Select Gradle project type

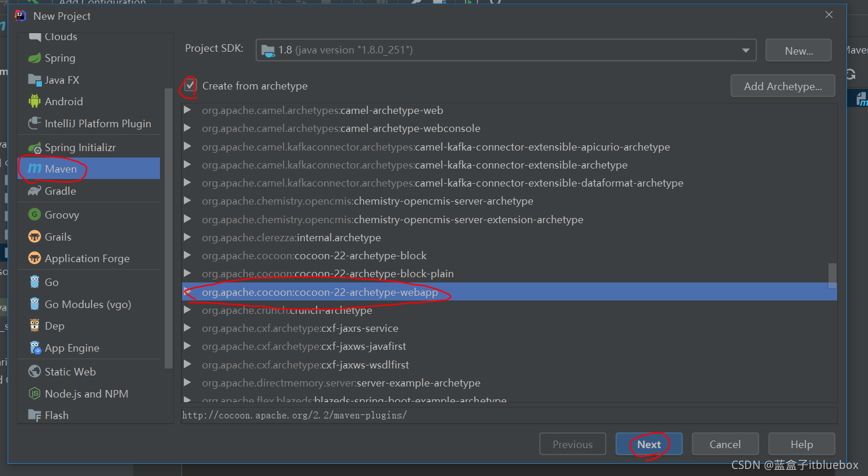point(90,191)
